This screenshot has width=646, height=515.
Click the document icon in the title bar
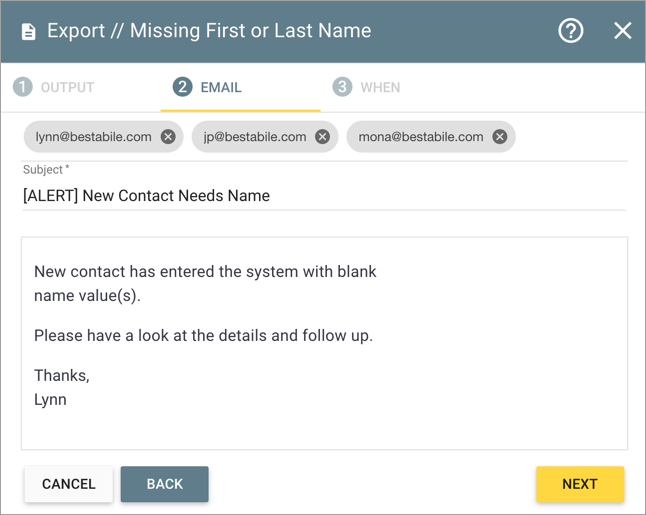coord(28,31)
